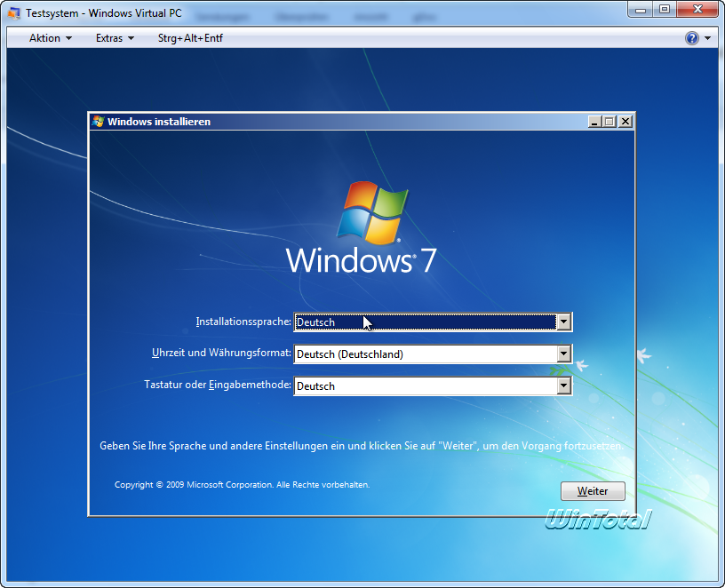The image size is (725, 588).
Task: Open the Tastatur oder Eingabemethode dropdown arrow
Action: [563, 385]
